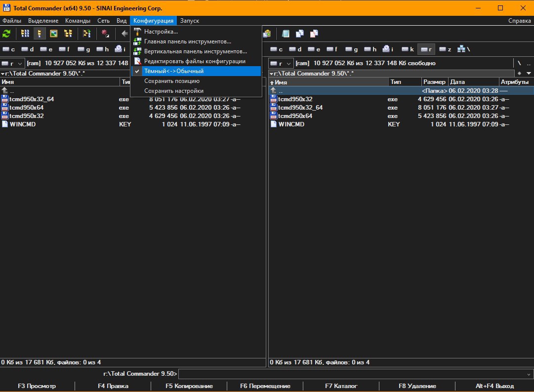Open the Вид menu
The height and width of the screenshot is (392, 534).
tap(122, 21)
